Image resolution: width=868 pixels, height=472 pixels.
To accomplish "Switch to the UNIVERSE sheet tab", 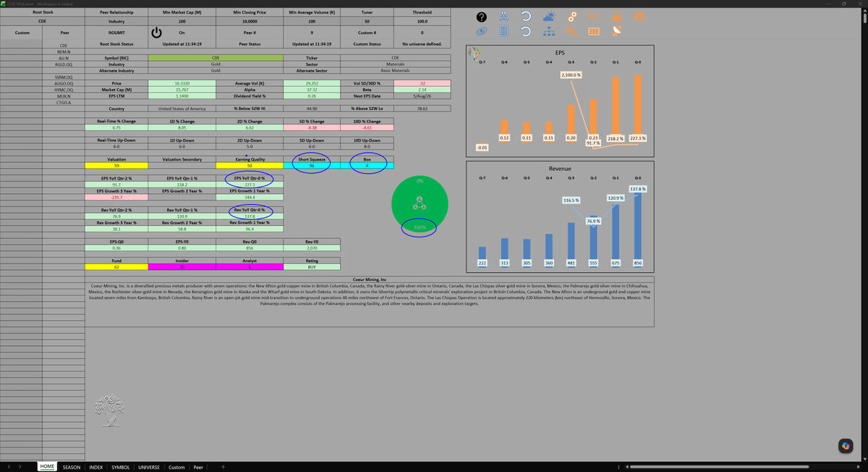I will click(149, 467).
